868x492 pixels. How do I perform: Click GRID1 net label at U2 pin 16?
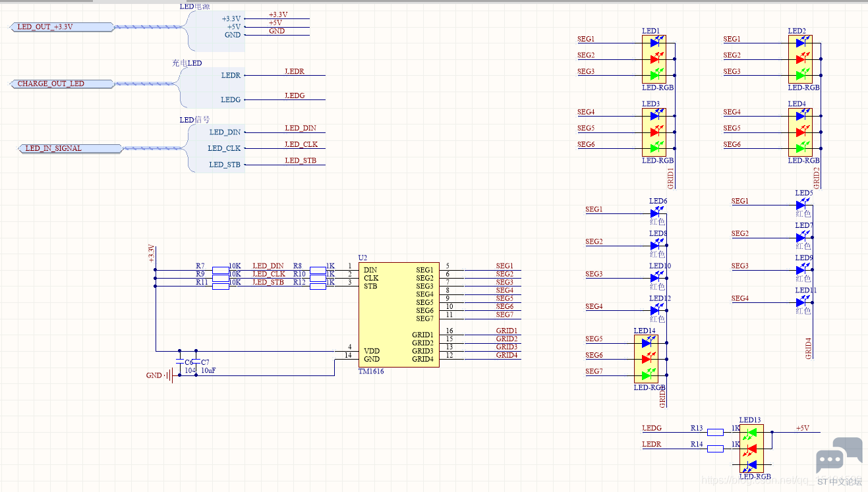507,331
